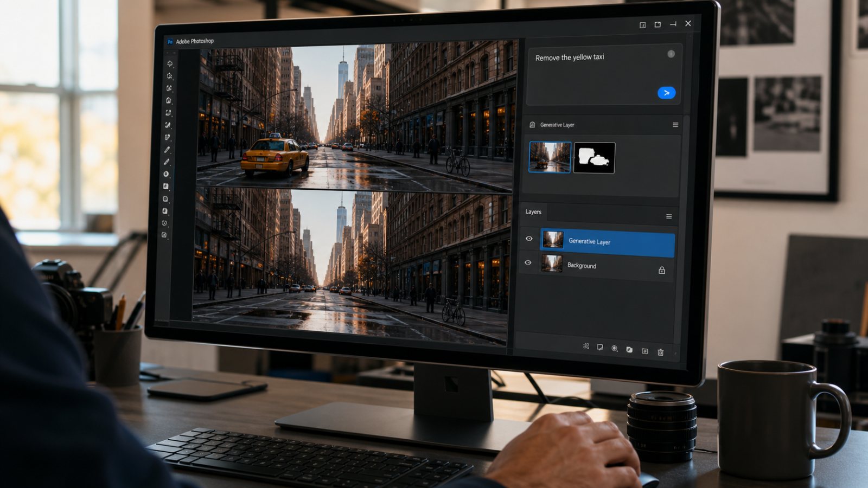Delete the layer using the trash icon
Image resolution: width=868 pixels, height=488 pixels.
pyautogui.click(x=660, y=352)
